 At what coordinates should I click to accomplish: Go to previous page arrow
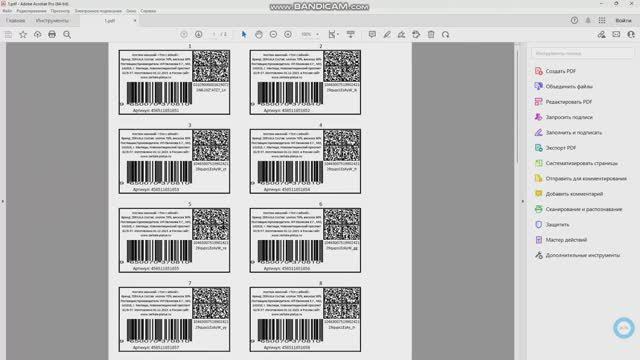pyautogui.click(x=184, y=35)
